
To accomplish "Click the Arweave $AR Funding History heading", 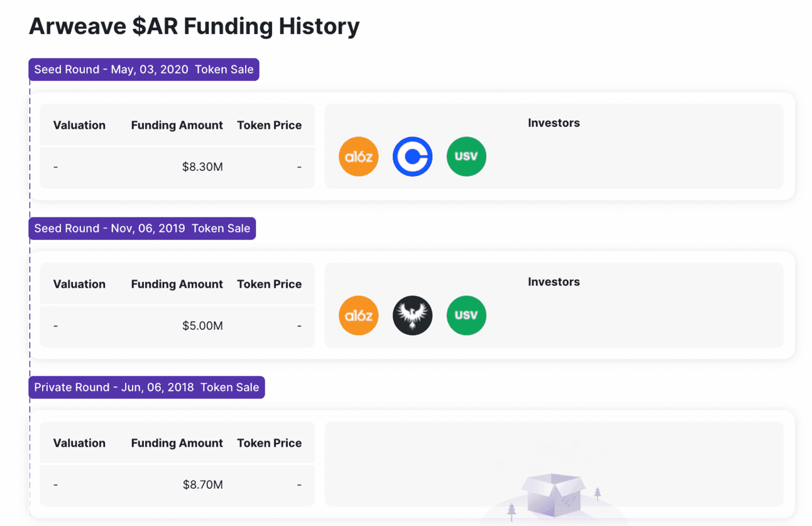I will click(x=194, y=26).
